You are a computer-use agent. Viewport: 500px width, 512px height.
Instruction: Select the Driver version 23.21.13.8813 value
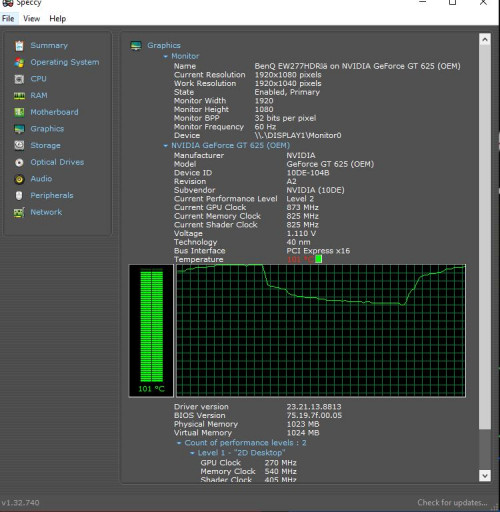[x=314, y=407]
